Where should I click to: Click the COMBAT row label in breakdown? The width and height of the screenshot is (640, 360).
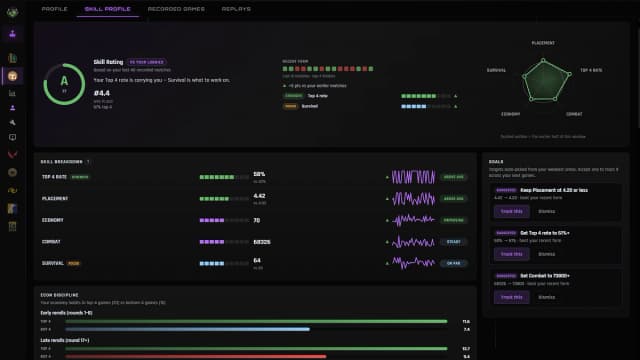click(51, 242)
